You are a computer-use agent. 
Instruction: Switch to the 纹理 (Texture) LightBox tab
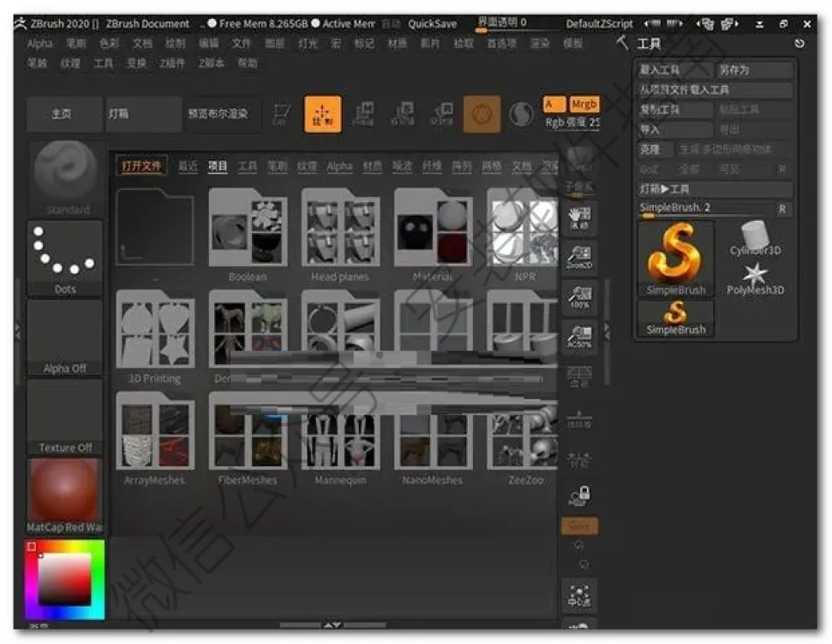(308, 167)
